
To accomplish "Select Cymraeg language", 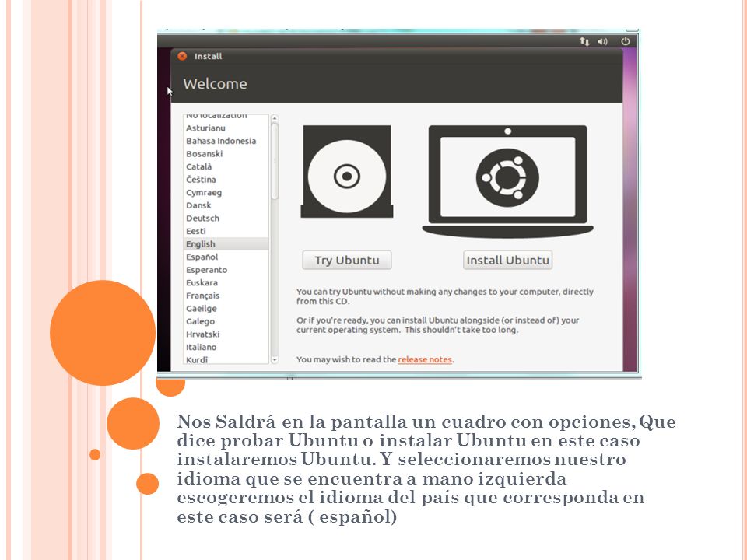I will click(x=226, y=192).
